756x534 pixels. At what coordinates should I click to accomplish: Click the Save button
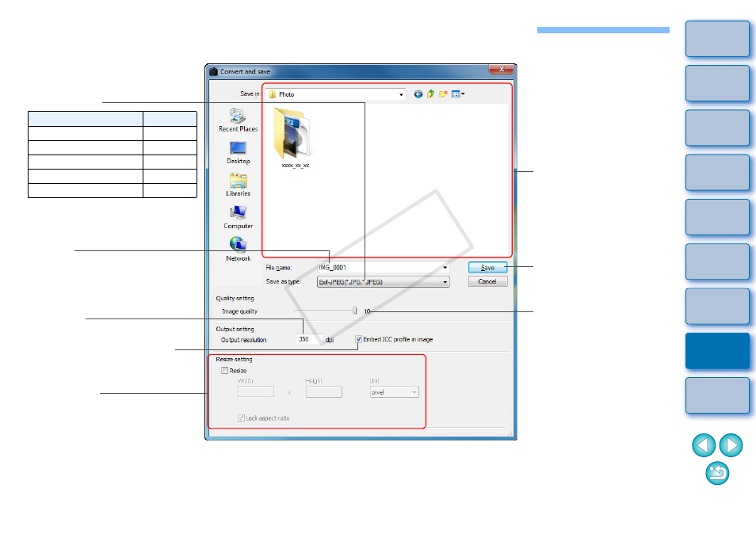click(487, 268)
